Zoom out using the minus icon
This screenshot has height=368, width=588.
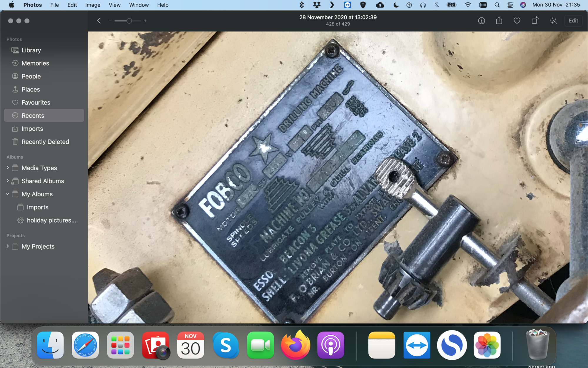pos(110,21)
